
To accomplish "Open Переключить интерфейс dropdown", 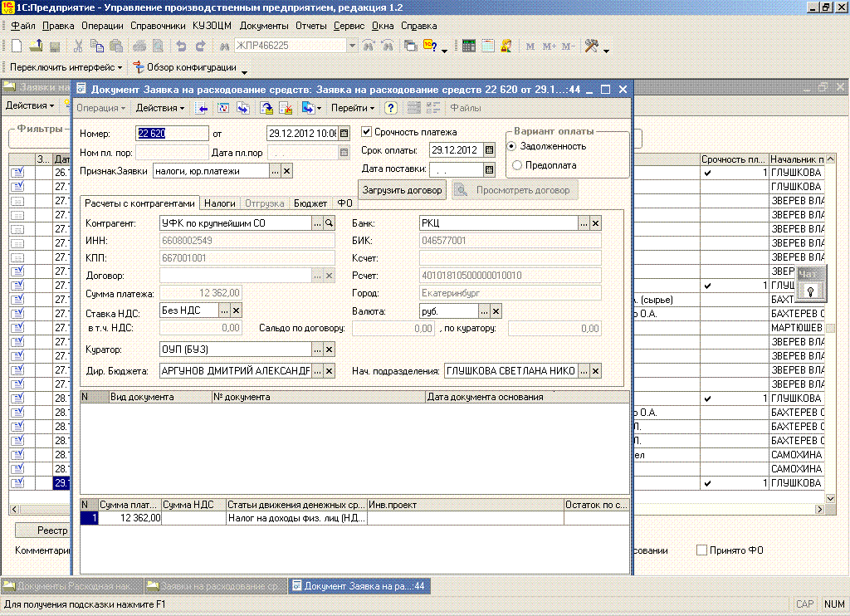I will tap(66, 67).
